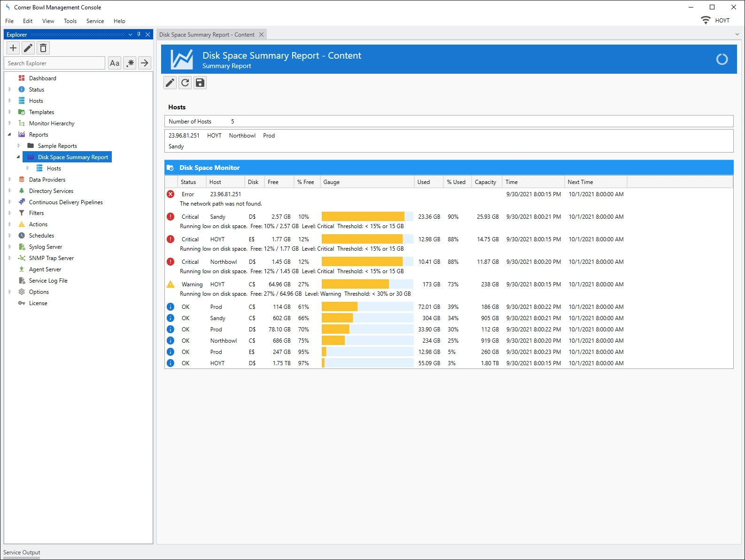This screenshot has width=745, height=560.
Task: Open the Service Output panel
Action: (22, 552)
